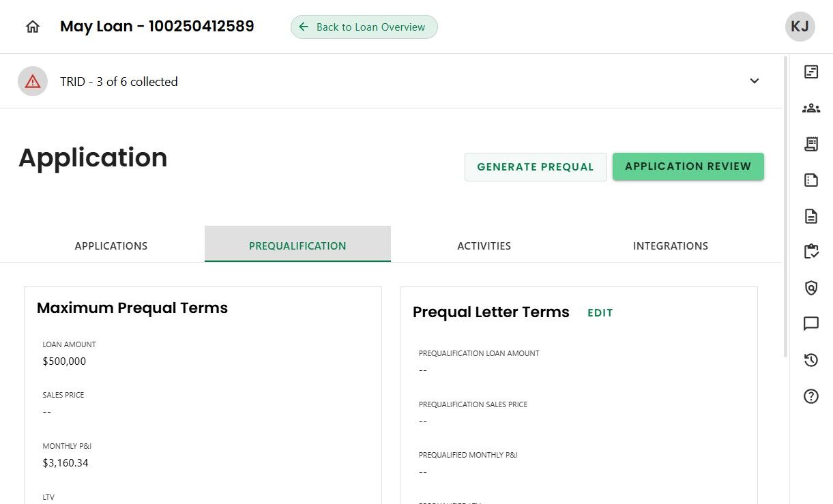Image resolution: width=833 pixels, height=504 pixels.
Task: Click the home icon
Action: (x=33, y=27)
